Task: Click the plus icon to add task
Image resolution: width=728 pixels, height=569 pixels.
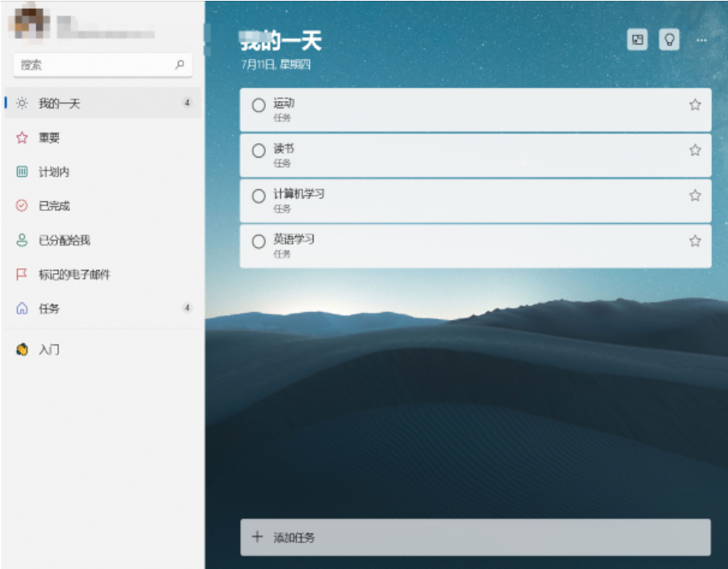Action: (258, 537)
